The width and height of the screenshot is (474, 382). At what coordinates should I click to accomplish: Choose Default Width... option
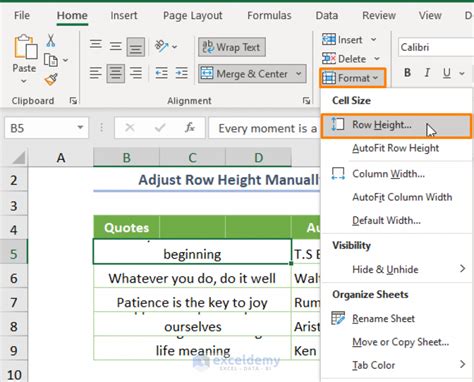[386, 220]
